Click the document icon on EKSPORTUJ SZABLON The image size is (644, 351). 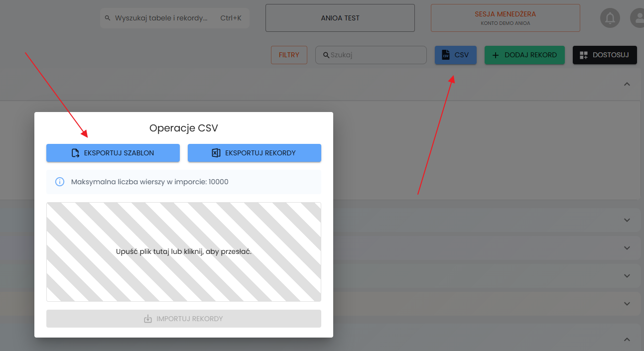pos(75,153)
